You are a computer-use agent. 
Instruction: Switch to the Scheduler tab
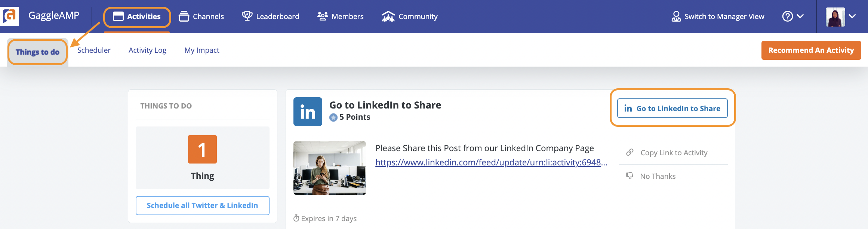pyautogui.click(x=94, y=50)
